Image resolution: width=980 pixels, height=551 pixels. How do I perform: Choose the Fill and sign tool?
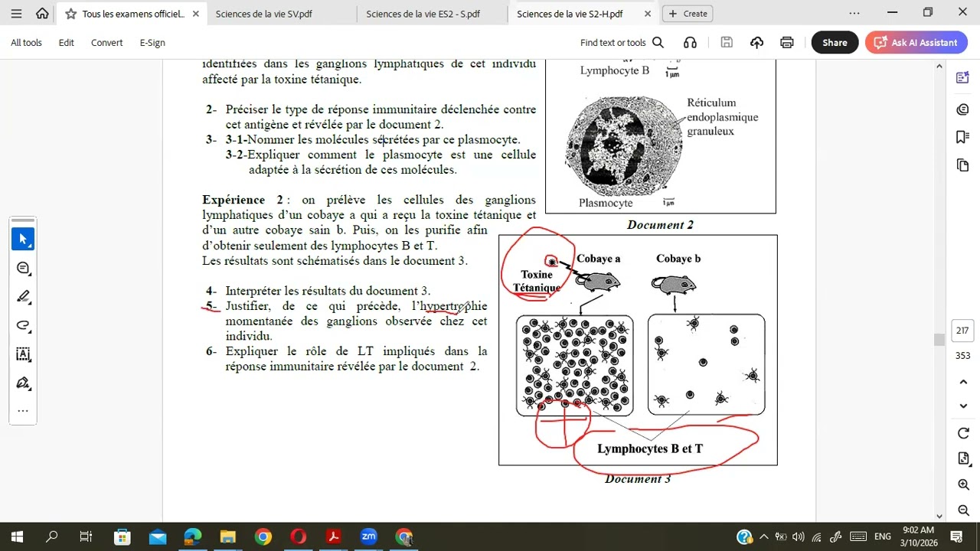(x=23, y=383)
